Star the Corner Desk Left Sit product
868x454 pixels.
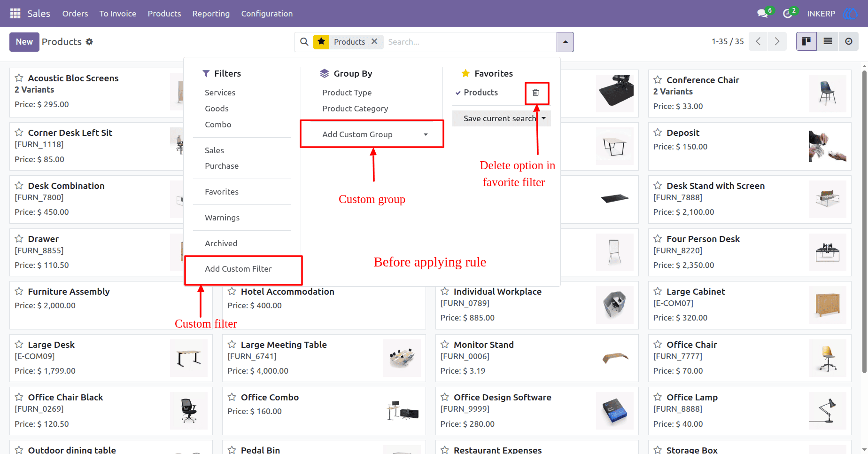click(x=19, y=133)
